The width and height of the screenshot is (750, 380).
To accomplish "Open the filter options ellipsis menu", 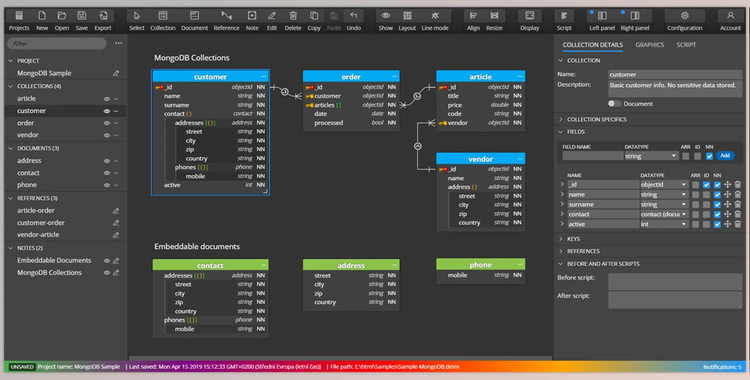I will [x=118, y=43].
